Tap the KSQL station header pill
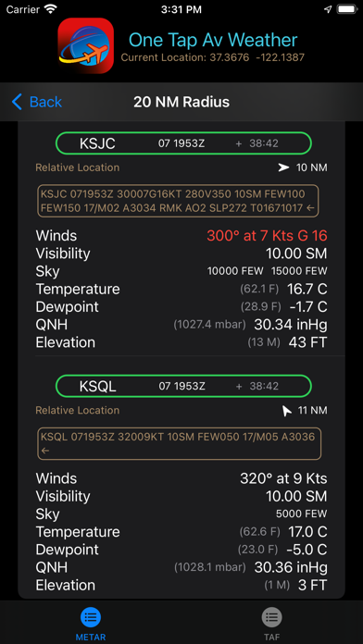This screenshot has width=363, height=644. (x=183, y=386)
